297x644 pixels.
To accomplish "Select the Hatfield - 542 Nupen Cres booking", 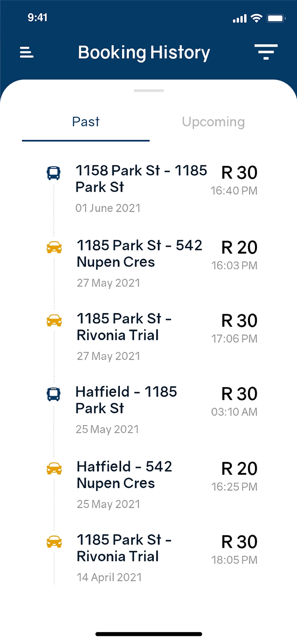I will pyautogui.click(x=124, y=475).
